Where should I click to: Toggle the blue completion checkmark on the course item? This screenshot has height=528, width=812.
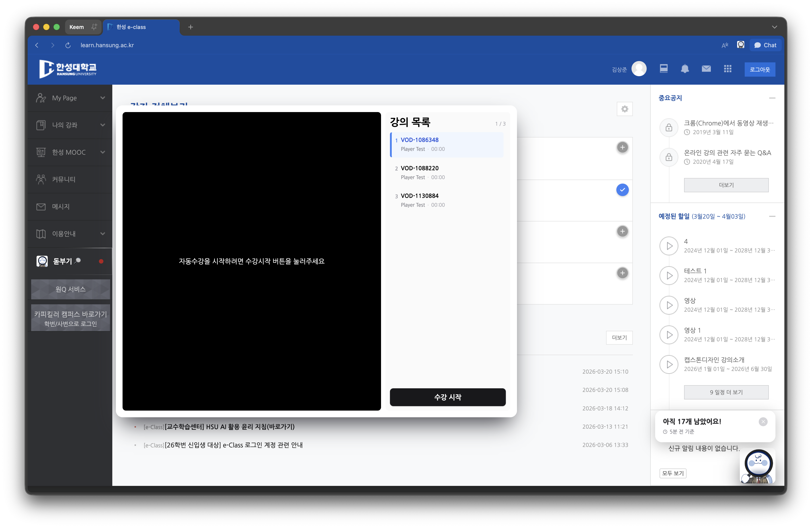[622, 190]
